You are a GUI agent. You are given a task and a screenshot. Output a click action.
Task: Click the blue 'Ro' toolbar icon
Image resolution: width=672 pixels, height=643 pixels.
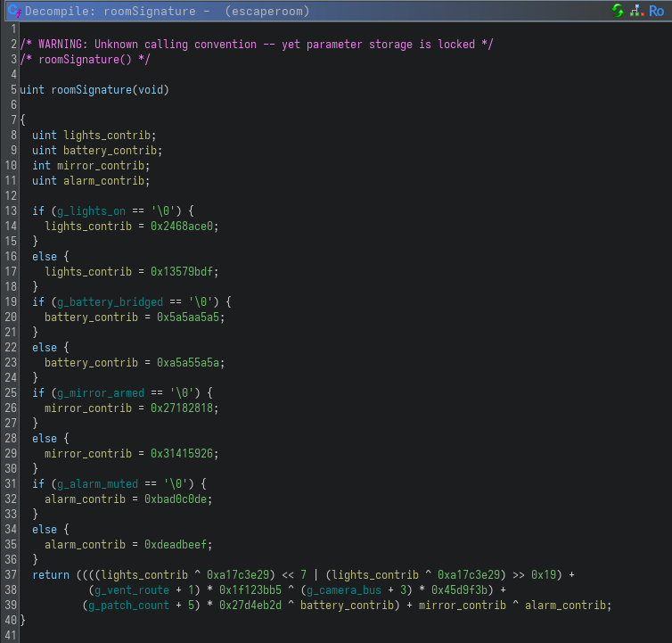(x=657, y=11)
